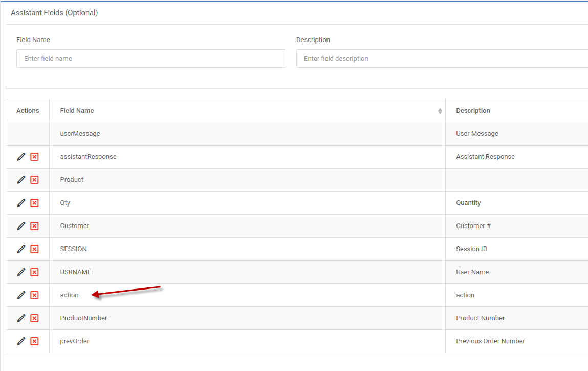Screen dimensions: 588x371
Task: Remove the Product field with red X
Action: [x=34, y=180]
